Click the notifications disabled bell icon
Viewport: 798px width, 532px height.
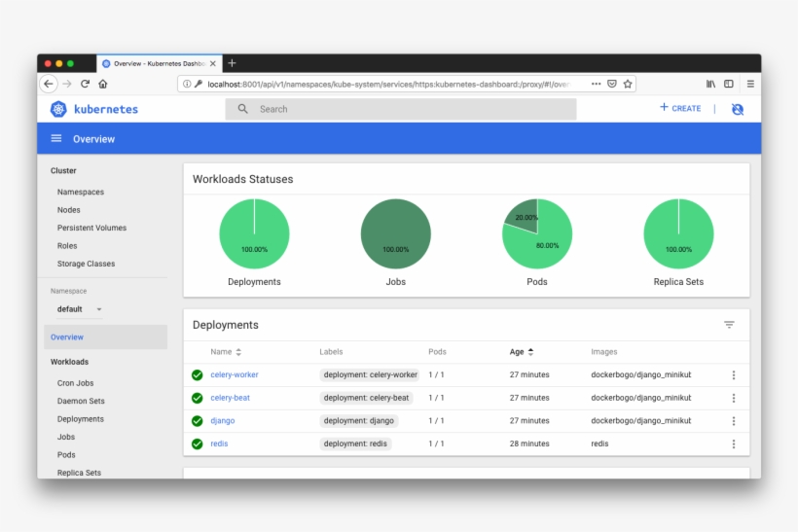point(738,109)
